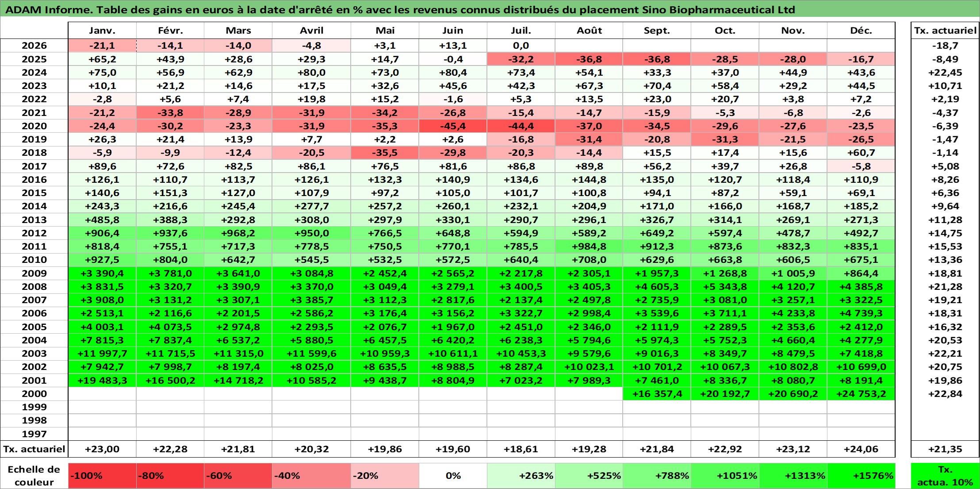Select the '+24,06' cell in the bottom row

[861, 449]
